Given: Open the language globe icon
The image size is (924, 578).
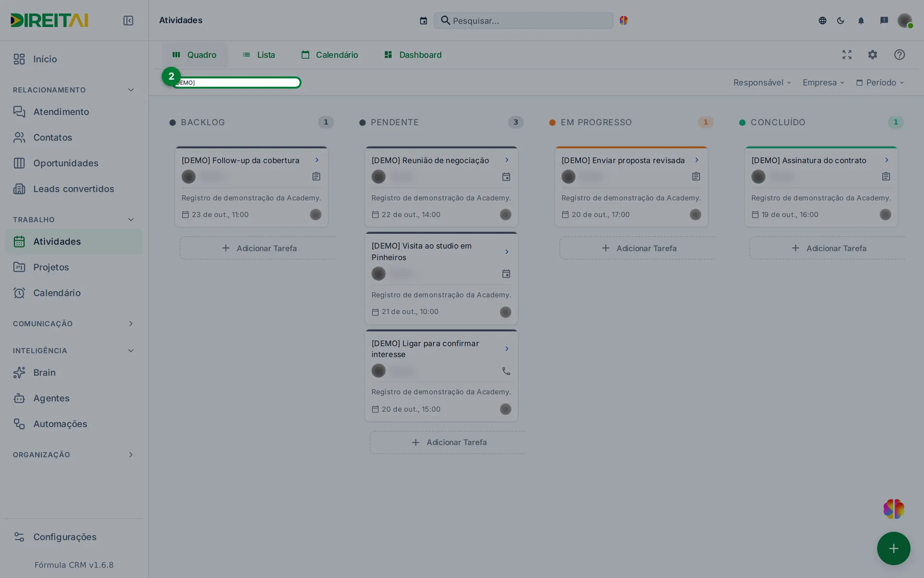Looking at the screenshot, I should (822, 20).
